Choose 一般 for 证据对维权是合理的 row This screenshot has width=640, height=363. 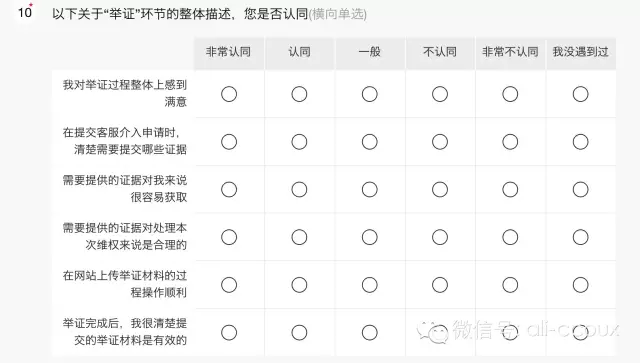click(369, 237)
